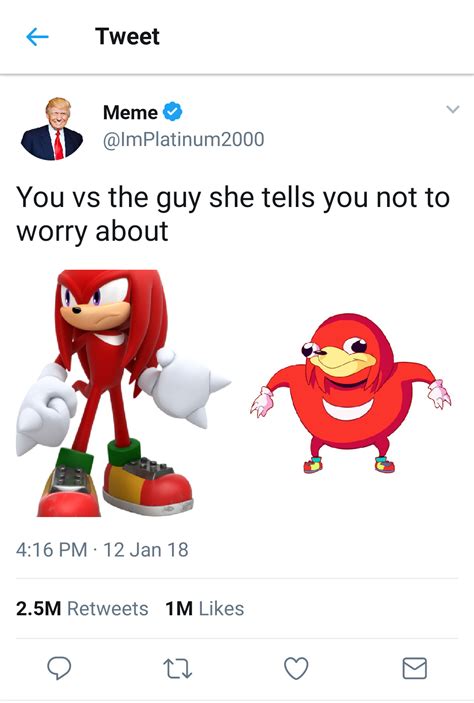Screen dimensions: 474x703
Task: Open the Meme display name profile
Action: coord(130,112)
